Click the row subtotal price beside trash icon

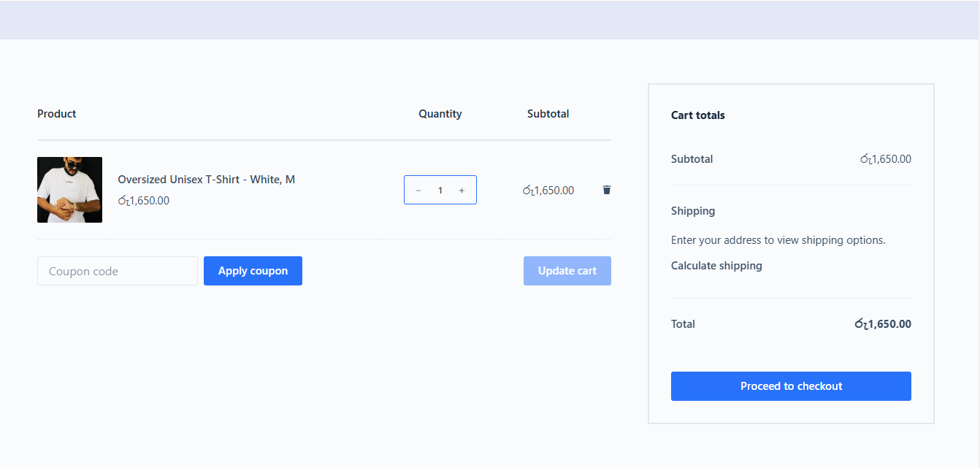click(x=548, y=191)
